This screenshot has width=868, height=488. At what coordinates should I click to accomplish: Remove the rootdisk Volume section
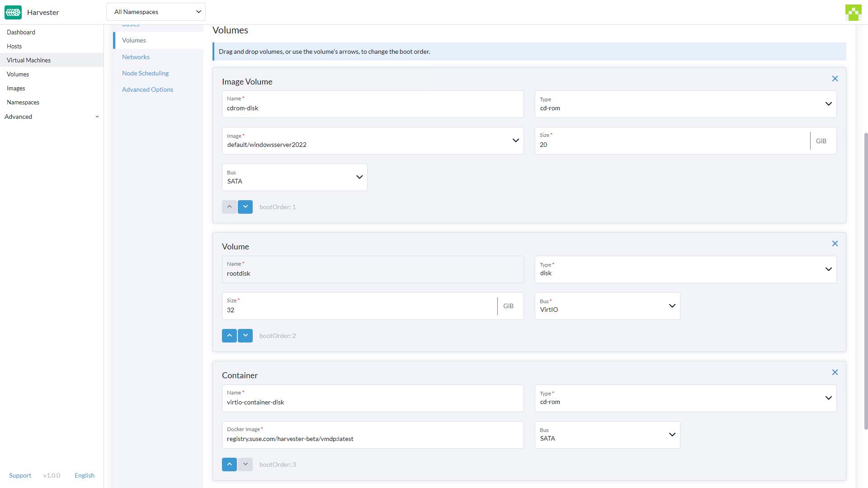(x=835, y=243)
